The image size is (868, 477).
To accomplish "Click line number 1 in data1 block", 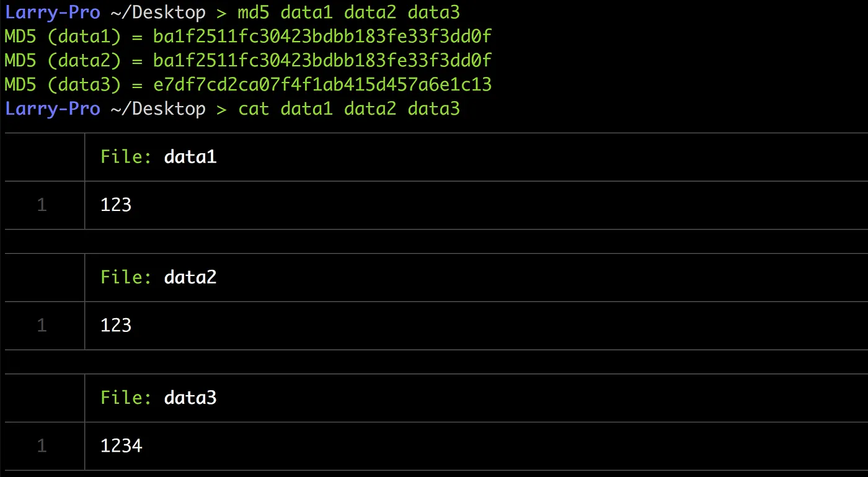I will point(42,205).
